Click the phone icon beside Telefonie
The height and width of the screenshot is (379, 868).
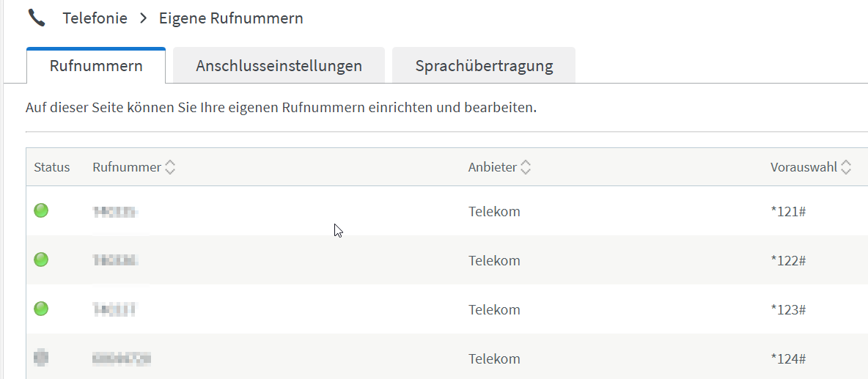click(37, 18)
